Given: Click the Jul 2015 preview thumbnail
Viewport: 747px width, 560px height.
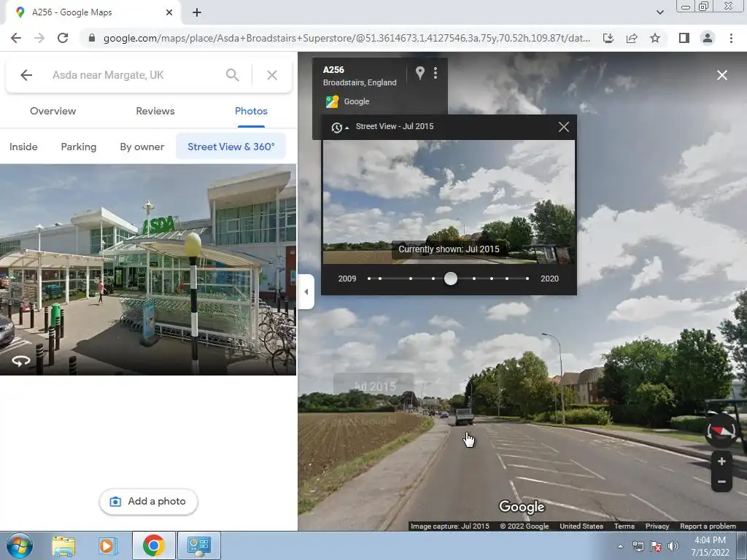Looking at the screenshot, I should pos(449,202).
